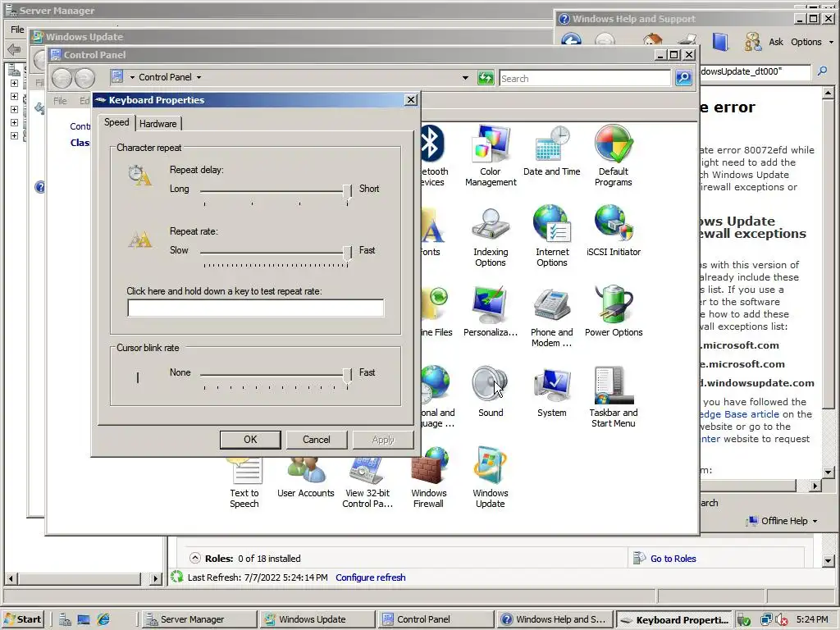The height and width of the screenshot is (630, 840).
Task: Open Indexing Options icon
Action: 491,235
